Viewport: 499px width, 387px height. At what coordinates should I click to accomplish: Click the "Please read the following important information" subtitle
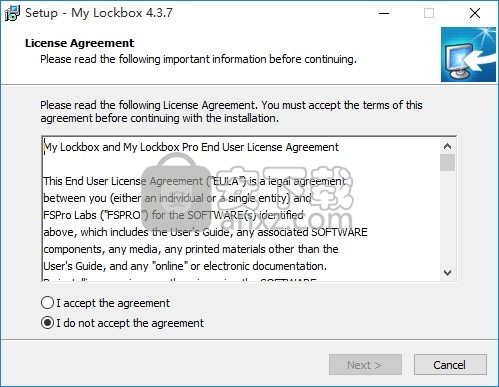click(198, 59)
